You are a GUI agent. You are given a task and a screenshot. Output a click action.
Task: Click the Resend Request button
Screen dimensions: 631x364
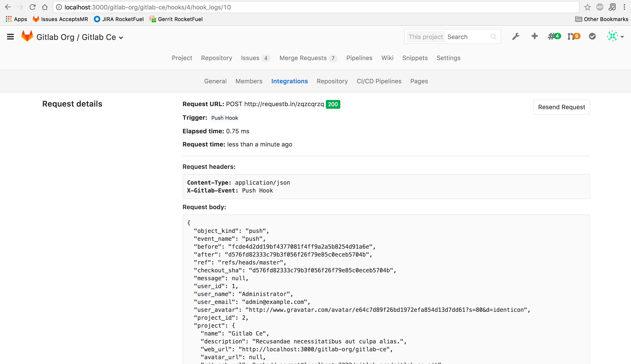tap(561, 107)
